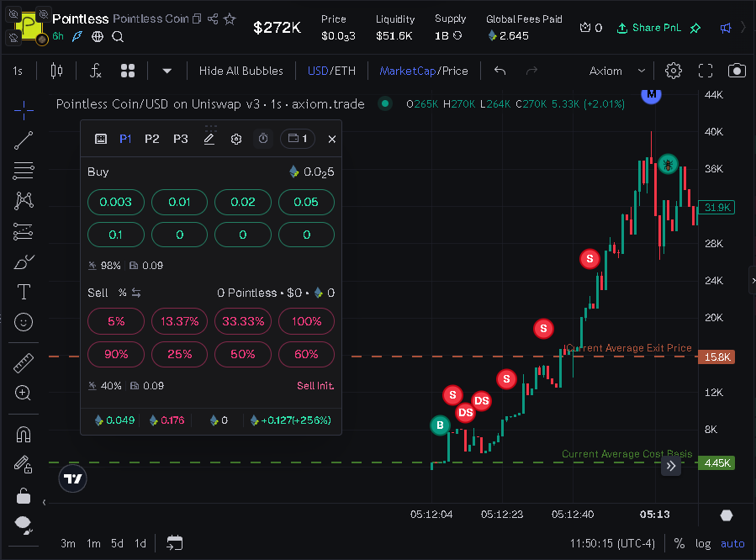Close the quick trade panel
756x560 pixels.
(x=331, y=140)
